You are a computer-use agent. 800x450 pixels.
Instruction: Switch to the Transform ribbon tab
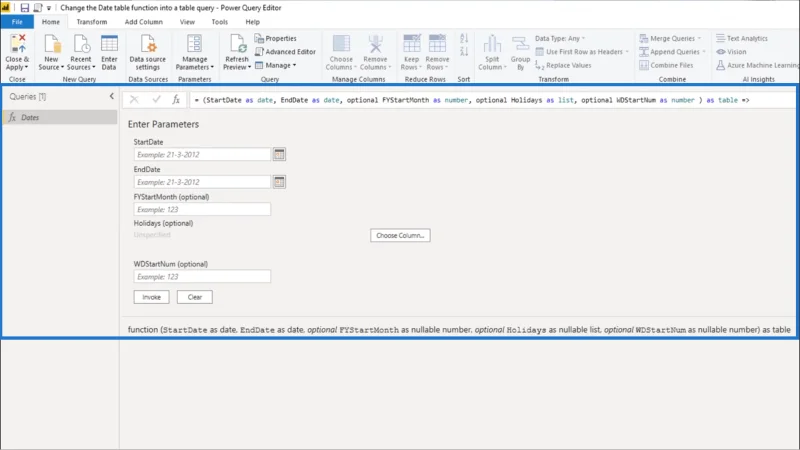tap(92, 22)
